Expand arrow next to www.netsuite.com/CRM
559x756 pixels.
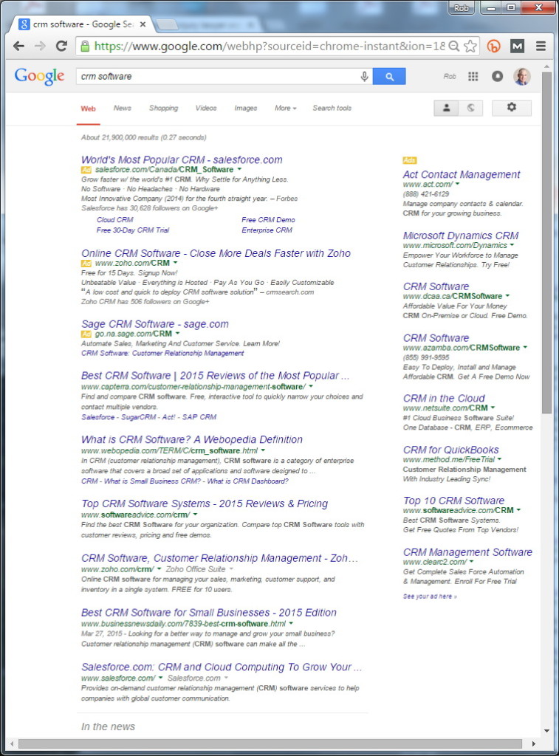[493, 408]
